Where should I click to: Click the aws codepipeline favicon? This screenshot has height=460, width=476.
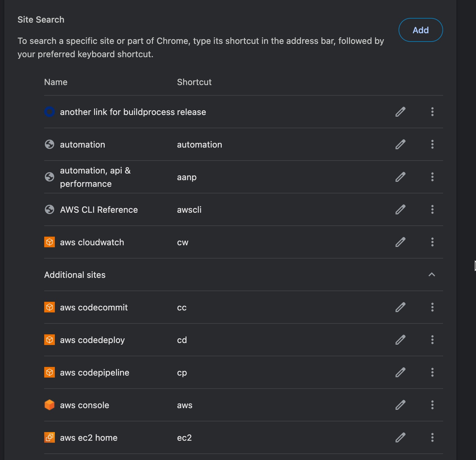[50, 372]
